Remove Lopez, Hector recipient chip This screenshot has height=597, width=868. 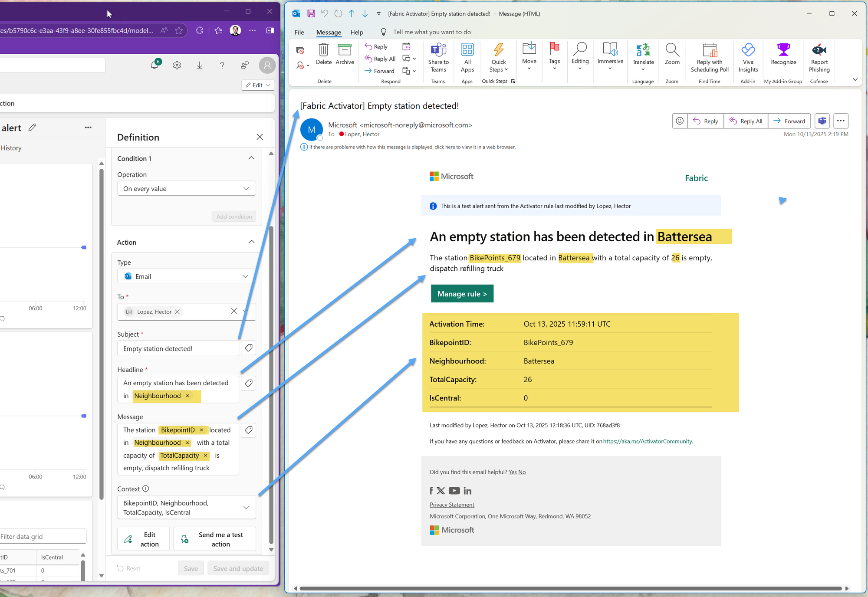[x=178, y=312]
